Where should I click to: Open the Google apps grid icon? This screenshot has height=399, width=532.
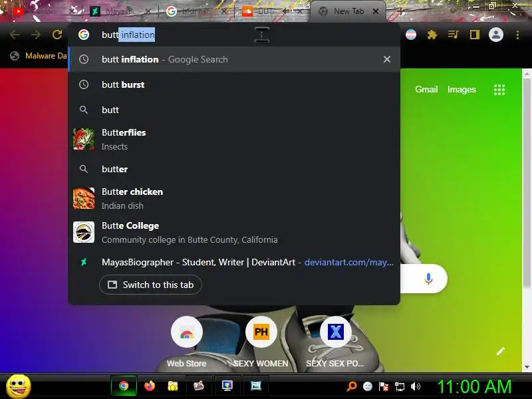coord(499,90)
